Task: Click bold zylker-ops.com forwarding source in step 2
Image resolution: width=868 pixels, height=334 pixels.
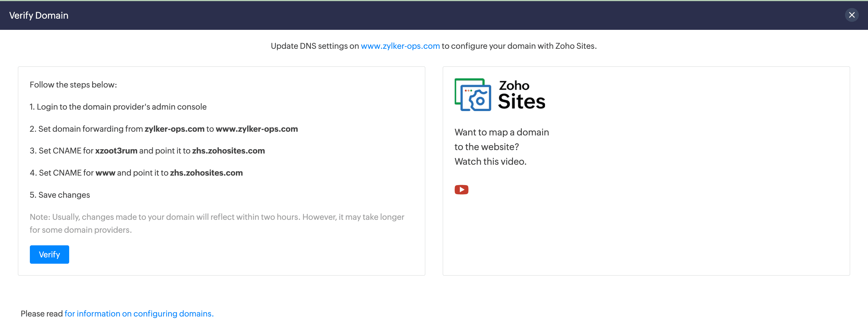Action: pos(175,129)
